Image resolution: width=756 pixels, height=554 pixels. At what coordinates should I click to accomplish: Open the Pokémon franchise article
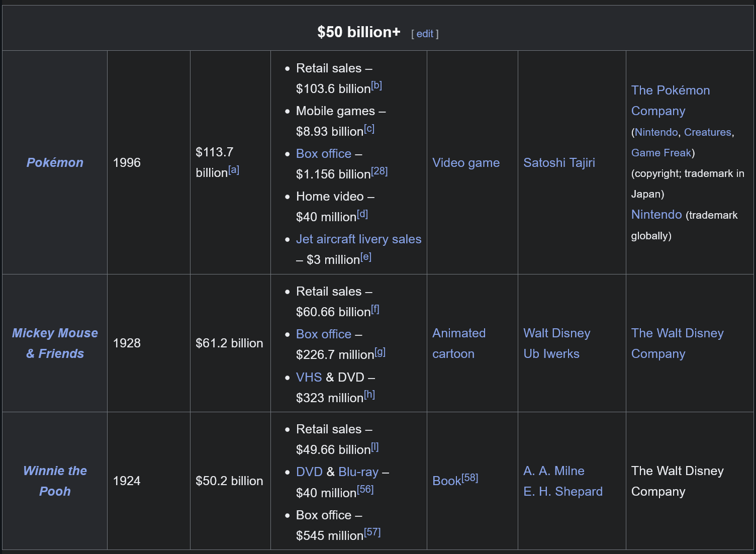(x=55, y=162)
